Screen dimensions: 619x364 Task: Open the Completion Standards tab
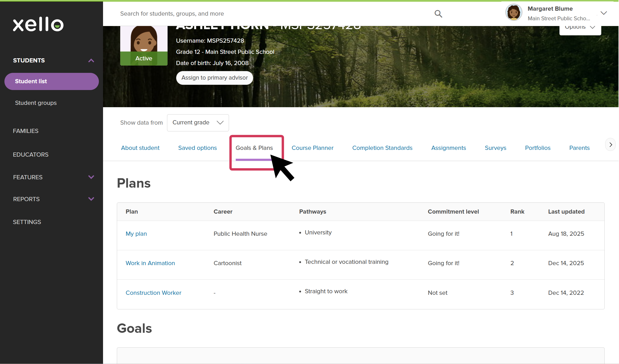(x=382, y=148)
